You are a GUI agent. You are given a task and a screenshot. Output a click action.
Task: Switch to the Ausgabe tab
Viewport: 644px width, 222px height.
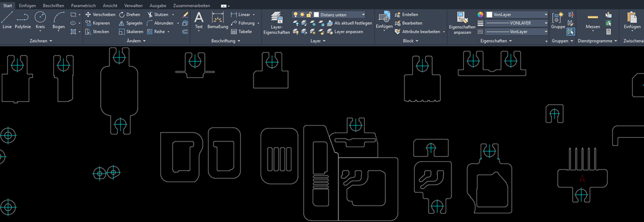pos(158,6)
